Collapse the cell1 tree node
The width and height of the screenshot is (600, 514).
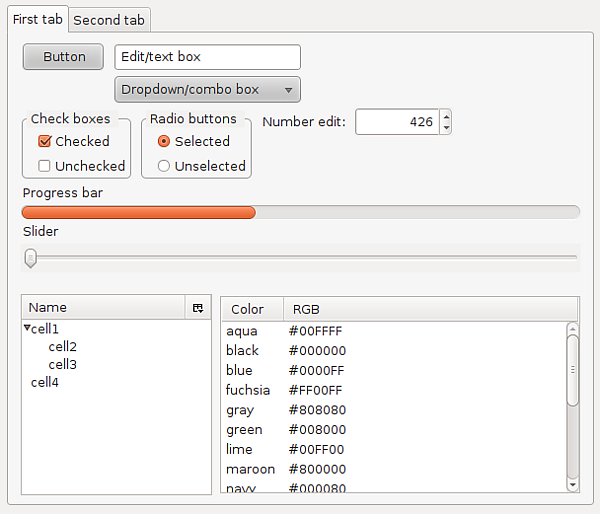26,329
